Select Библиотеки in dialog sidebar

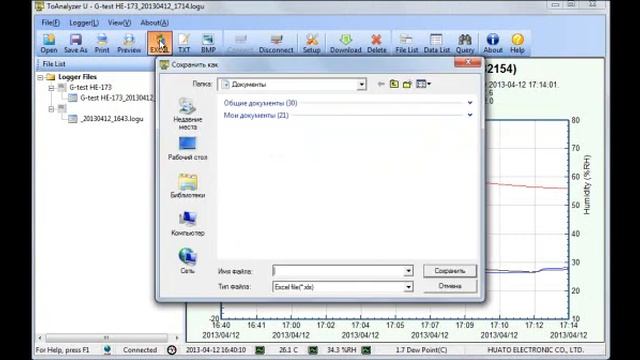pos(187,186)
